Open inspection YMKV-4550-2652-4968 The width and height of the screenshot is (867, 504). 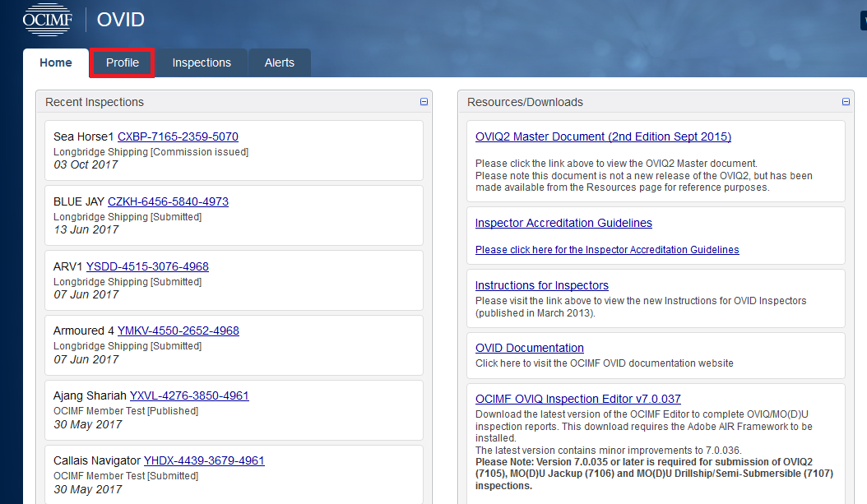click(178, 331)
